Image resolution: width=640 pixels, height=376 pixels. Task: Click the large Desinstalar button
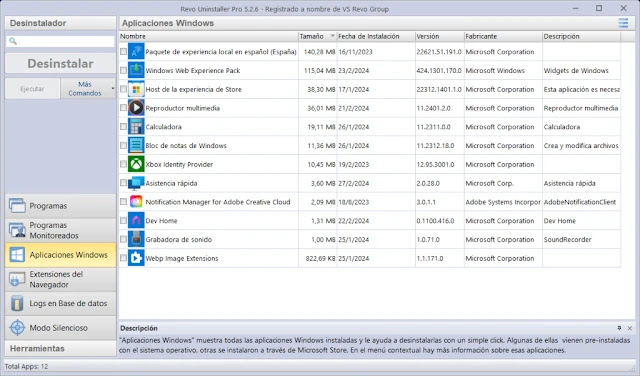(x=60, y=63)
